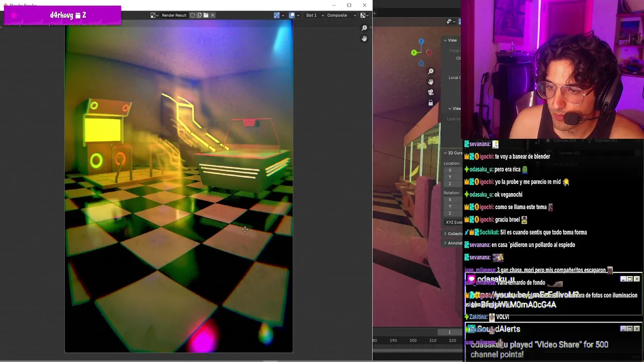The height and width of the screenshot is (362, 644).
Task: Close the CloudAlerts popup window
Action: coord(637,329)
